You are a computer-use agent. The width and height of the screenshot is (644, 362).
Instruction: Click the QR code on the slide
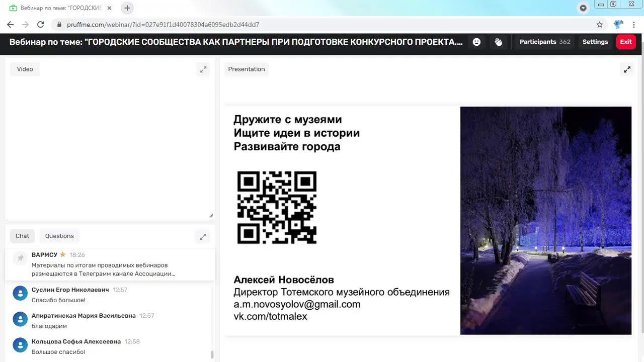coord(277,208)
